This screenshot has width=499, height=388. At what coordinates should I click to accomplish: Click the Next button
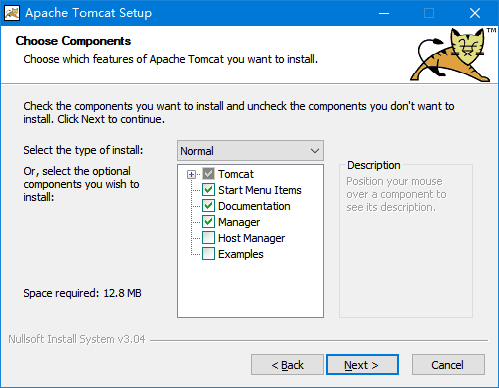(x=362, y=365)
